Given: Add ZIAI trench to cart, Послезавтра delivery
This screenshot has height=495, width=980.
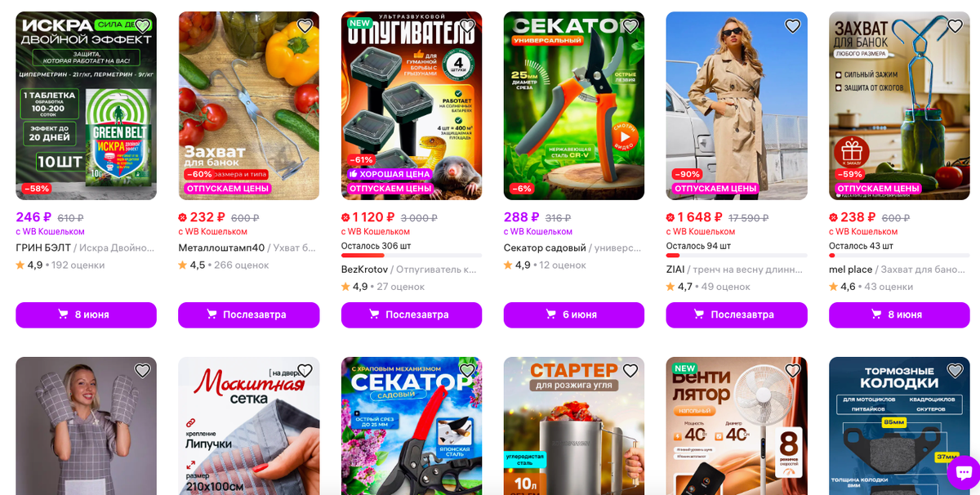Looking at the screenshot, I should 737,314.
